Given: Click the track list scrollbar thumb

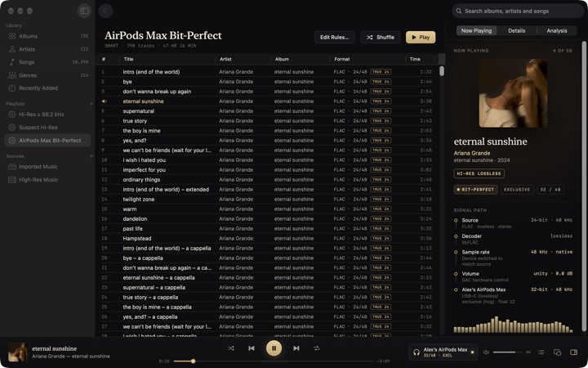Looking at the screenshot, I should coord(442,71).
